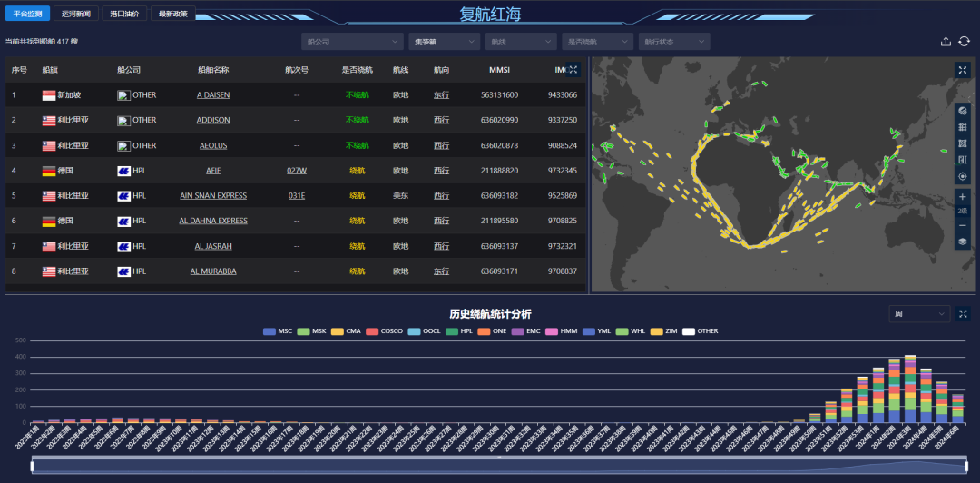Toggle OTHER series in chart legend
The image size is (980, 483).
(x=699, y=331)
